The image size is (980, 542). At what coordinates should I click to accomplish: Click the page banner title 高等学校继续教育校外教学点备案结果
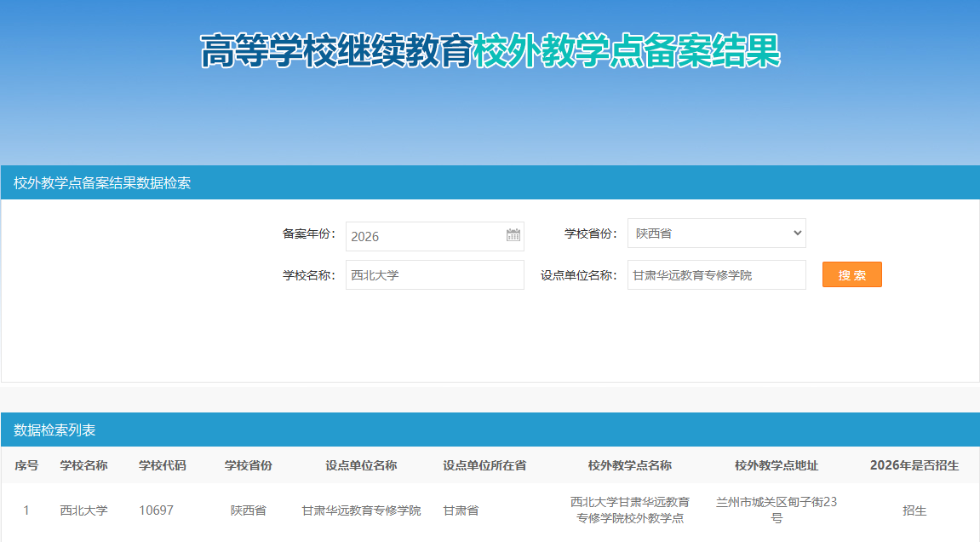coord(490,50)
